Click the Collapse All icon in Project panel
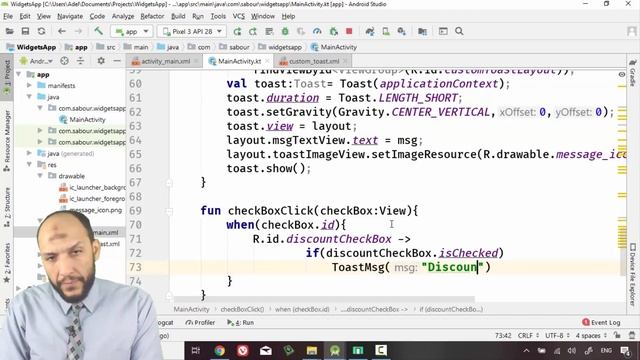 coord(80,61)
